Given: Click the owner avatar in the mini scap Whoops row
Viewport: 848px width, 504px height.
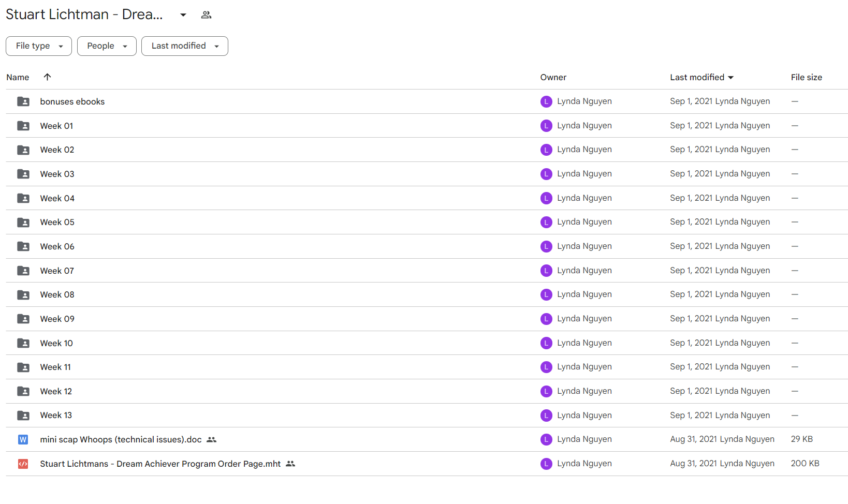Looking at the screenshot, I should (546, 439).
